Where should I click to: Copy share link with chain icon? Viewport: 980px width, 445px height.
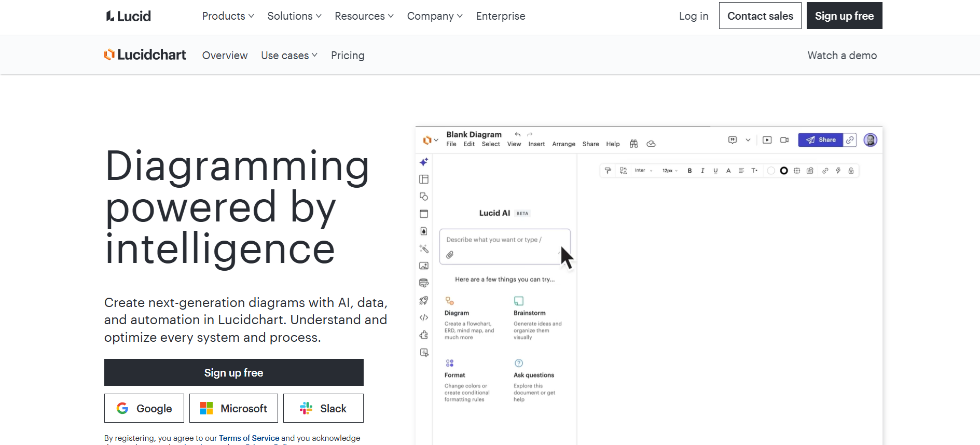pos(850,140)
